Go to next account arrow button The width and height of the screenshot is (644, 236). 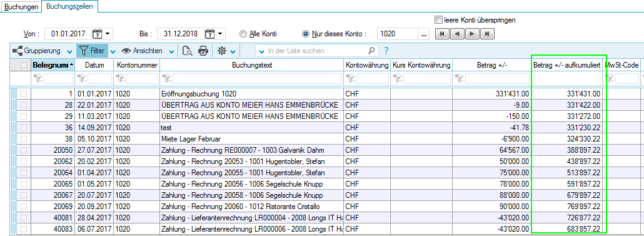[472, 34]
